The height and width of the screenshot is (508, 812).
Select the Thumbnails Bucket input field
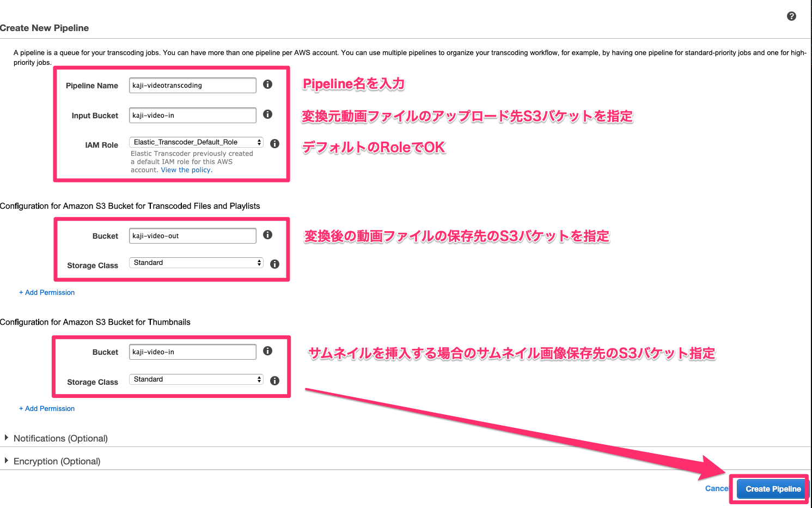192,352
